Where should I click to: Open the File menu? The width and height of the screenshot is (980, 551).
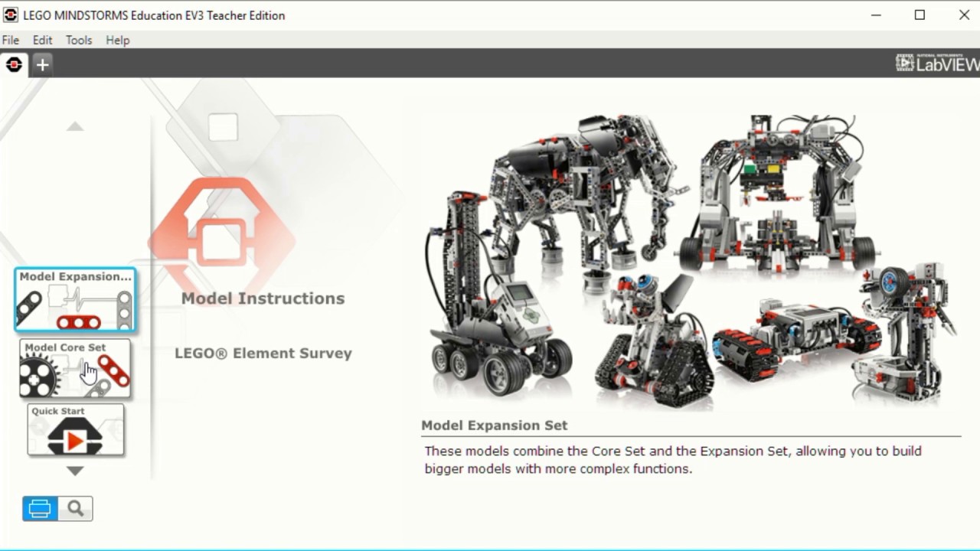11,40
